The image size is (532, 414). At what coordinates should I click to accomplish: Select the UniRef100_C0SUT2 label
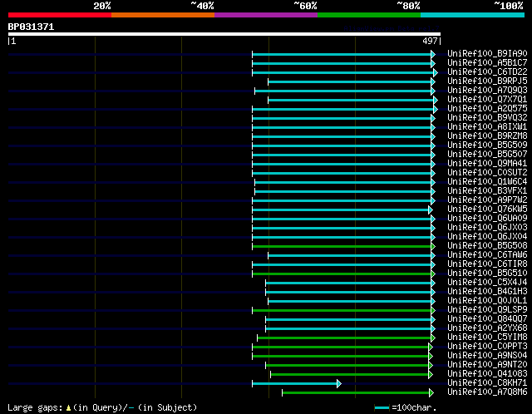(487, 173)
